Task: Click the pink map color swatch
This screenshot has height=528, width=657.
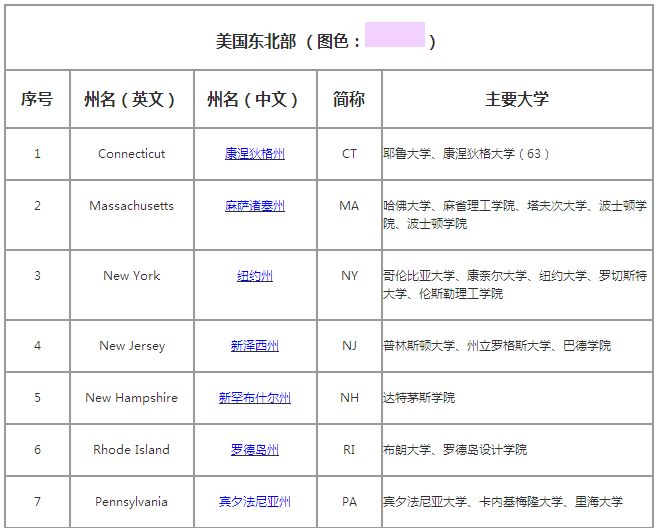Action: coord(395,35)
